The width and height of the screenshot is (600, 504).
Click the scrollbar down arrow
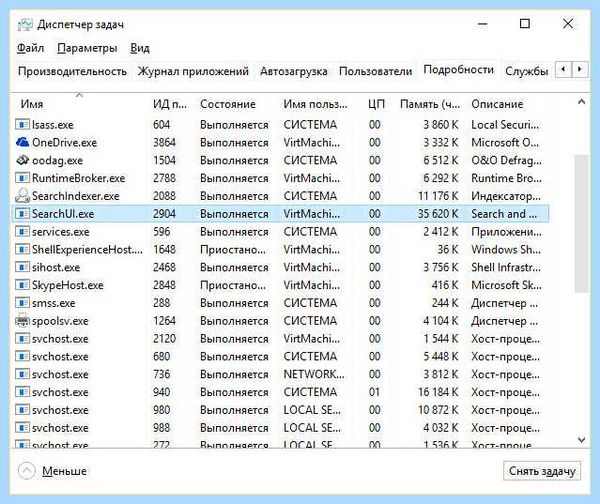coord(581,440)
